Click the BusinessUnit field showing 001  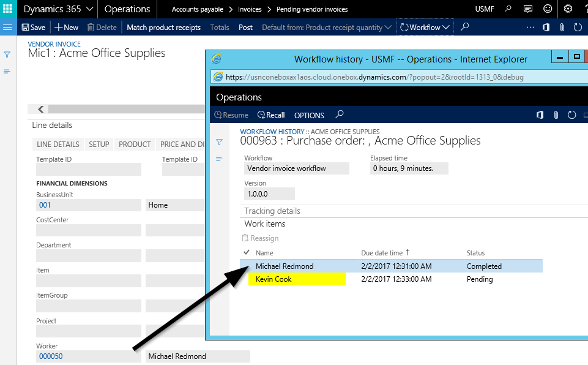88,205
